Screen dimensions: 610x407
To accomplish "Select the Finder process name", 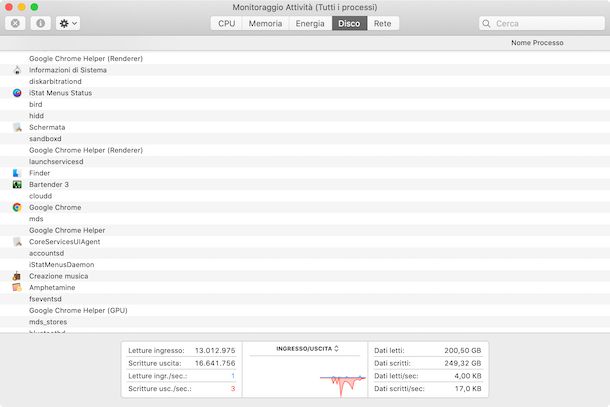I will (x=39, y=173).
